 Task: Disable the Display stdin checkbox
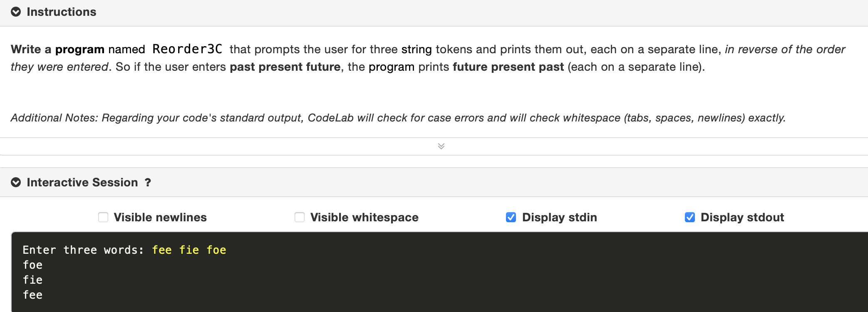pos(511,217)
